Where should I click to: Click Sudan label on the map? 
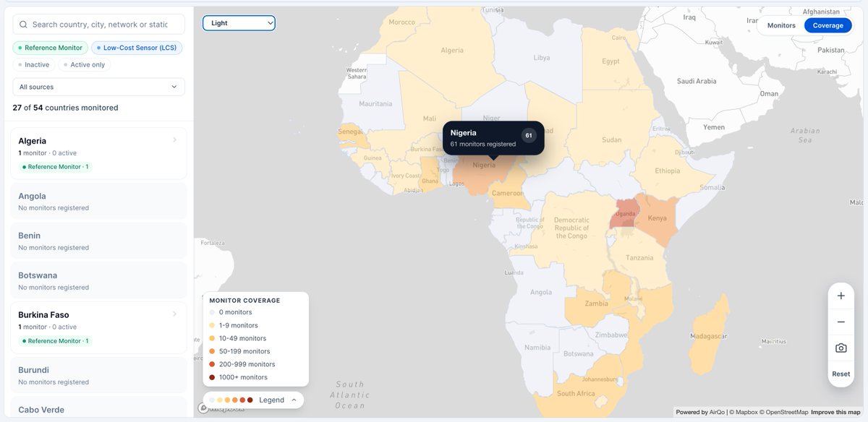click(611, 139)
